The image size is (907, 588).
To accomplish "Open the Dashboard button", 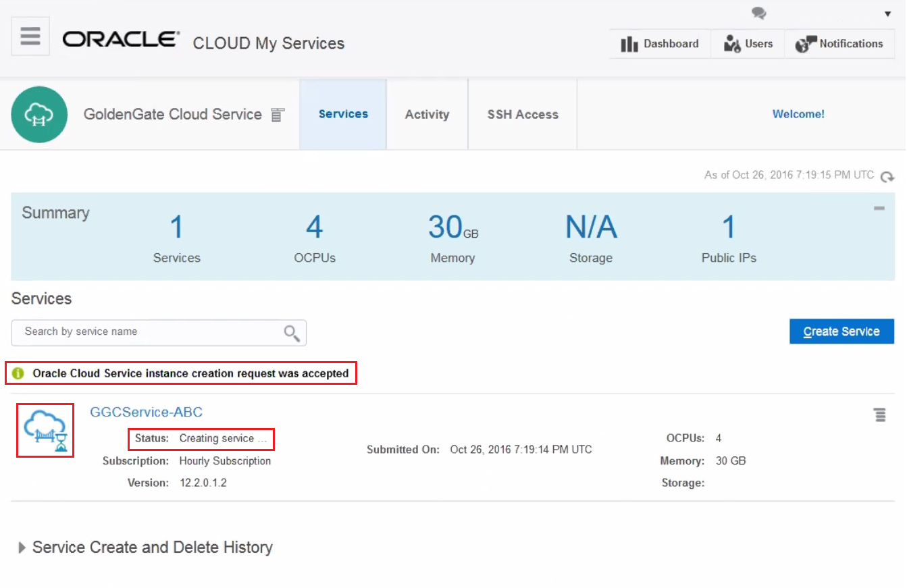I will coord(660,44).
